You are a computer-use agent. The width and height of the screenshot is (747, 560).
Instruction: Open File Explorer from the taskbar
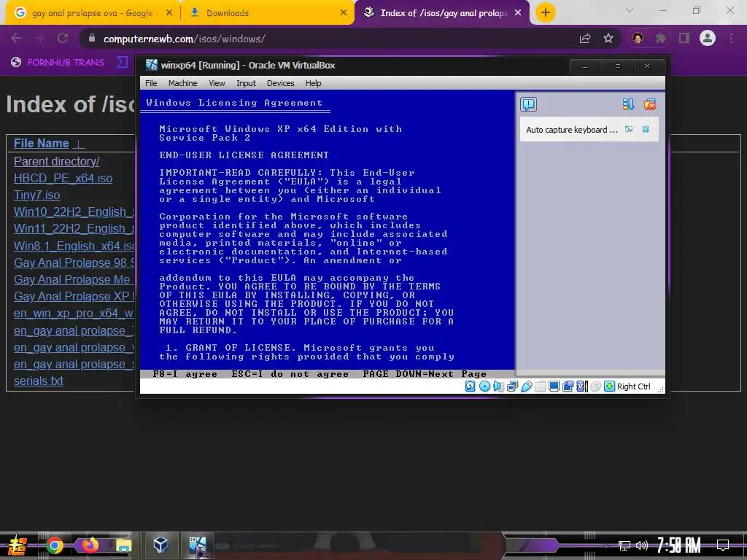(124, 545)
